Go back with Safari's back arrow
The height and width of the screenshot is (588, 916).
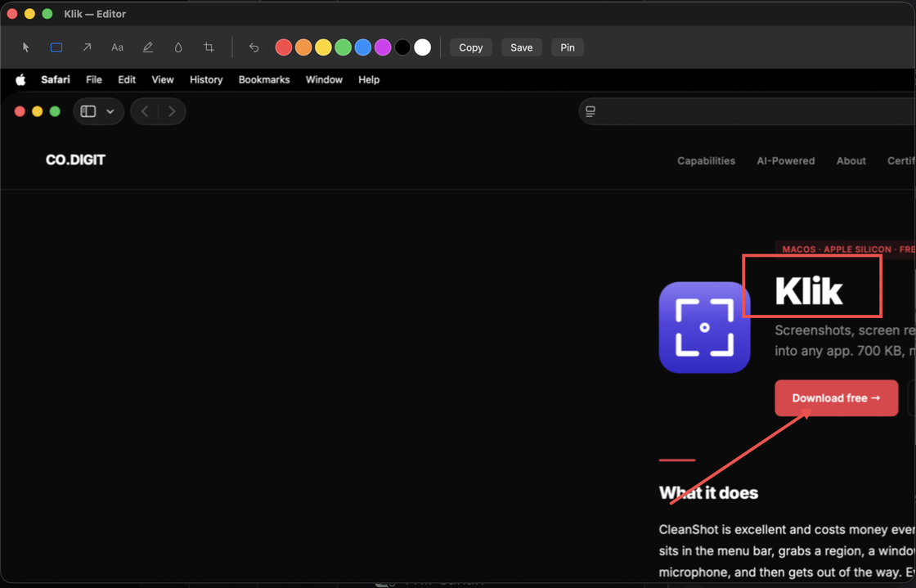[x=145, y=111]
